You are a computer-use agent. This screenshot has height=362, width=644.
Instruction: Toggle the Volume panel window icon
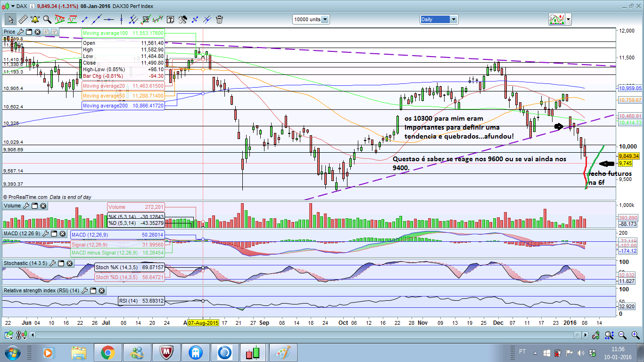(34, 206)
